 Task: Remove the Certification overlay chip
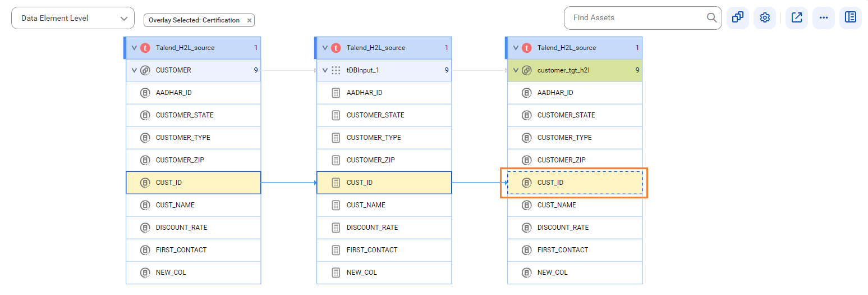(x=250, y=20)
